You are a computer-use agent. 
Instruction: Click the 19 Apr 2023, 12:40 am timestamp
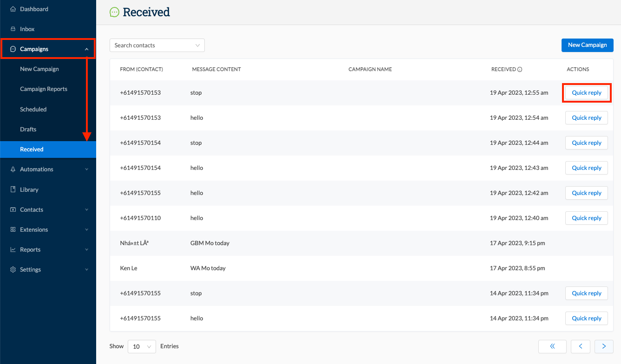click(x=519, y=218)
